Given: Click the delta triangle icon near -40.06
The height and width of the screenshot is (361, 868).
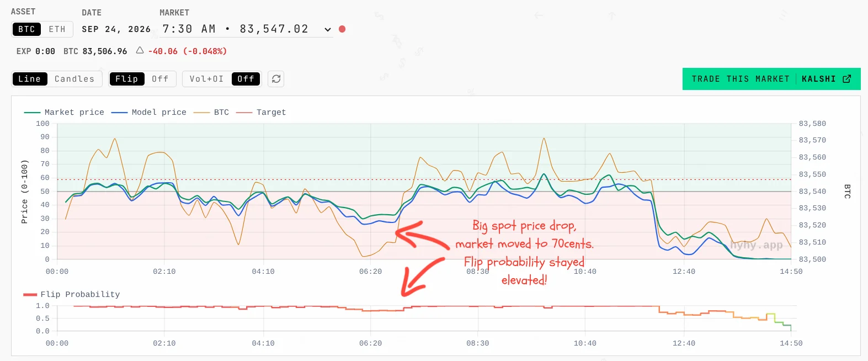Looking at the screenshot, I should tap(140, 51).
